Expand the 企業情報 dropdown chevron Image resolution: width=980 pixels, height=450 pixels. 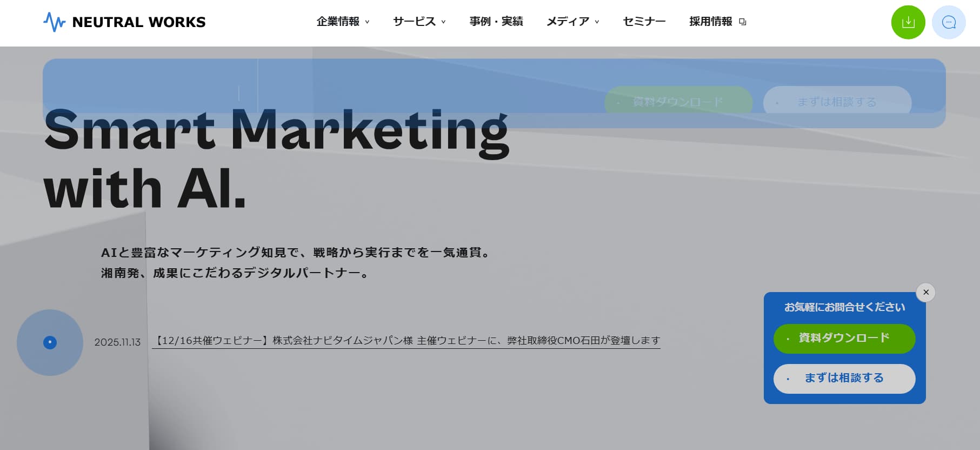pyautogui.click(x=367, y=22)
